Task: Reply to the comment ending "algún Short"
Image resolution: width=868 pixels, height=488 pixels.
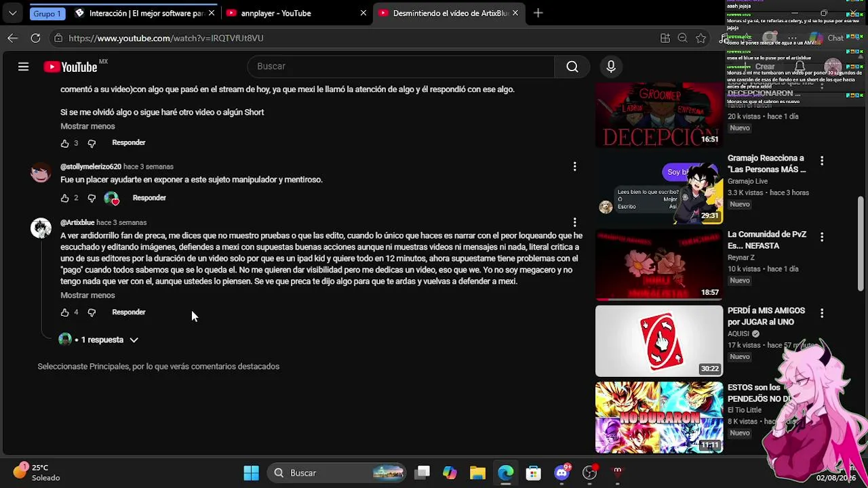Action: [129, 142]
